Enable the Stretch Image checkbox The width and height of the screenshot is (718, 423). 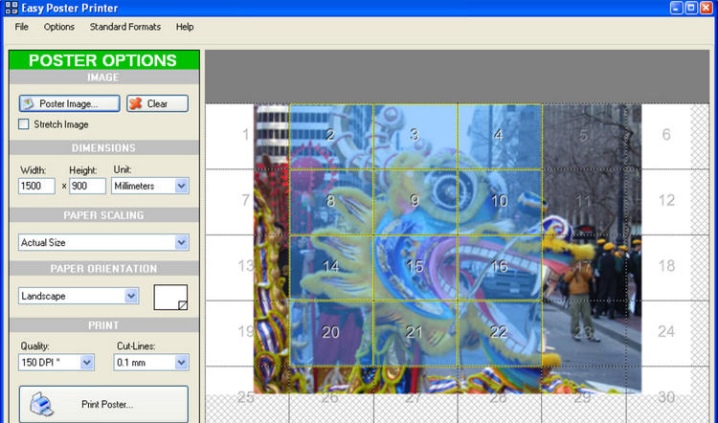point(23,124)
